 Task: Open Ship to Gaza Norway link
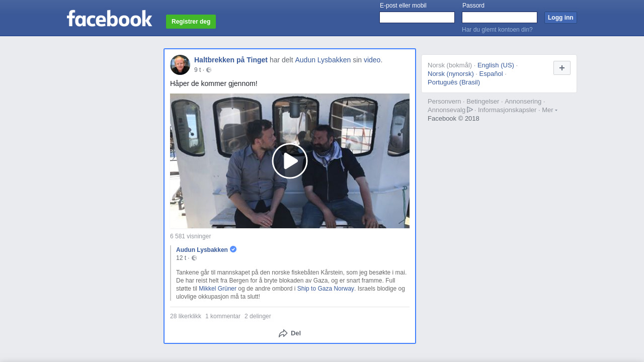pos(326,289)
